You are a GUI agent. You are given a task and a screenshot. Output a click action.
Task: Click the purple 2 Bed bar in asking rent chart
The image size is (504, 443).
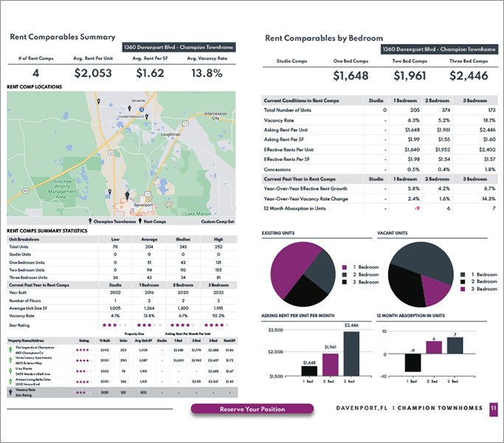(x=330, y=364)
